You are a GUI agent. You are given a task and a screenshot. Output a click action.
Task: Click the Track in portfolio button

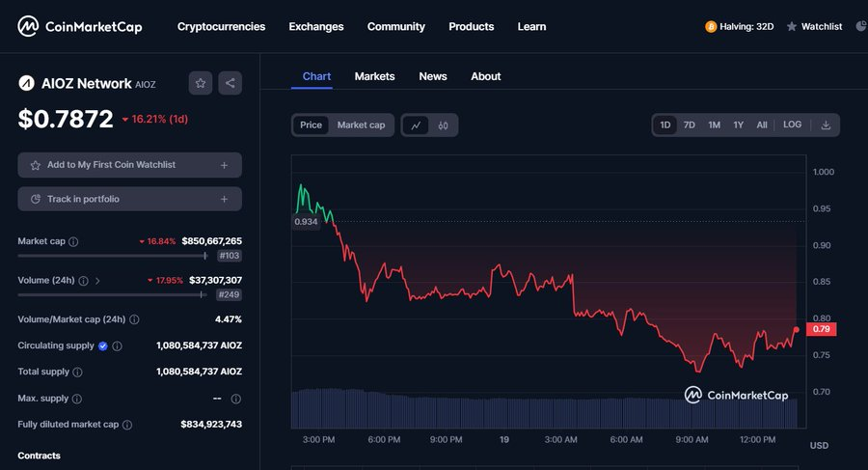[x=129, y=199]
